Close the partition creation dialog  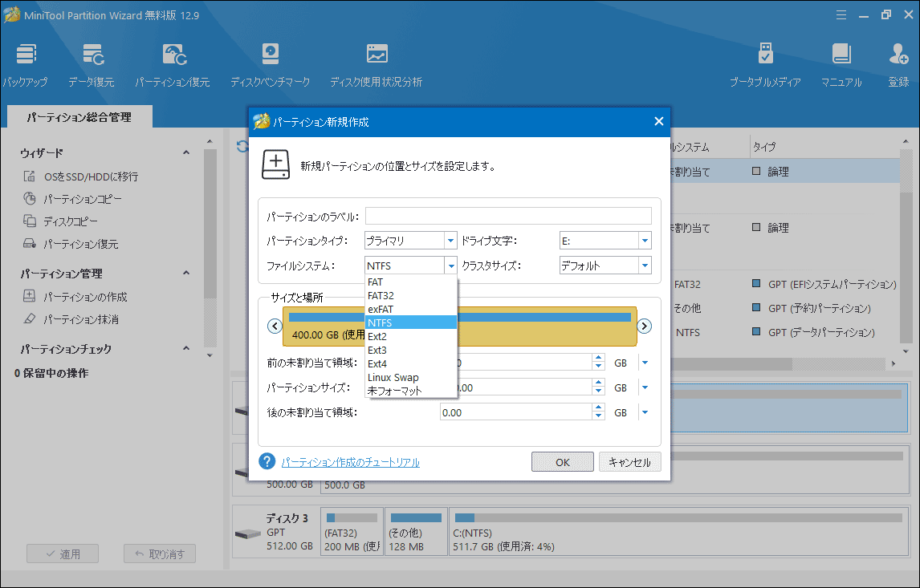(x=659, y=121)
